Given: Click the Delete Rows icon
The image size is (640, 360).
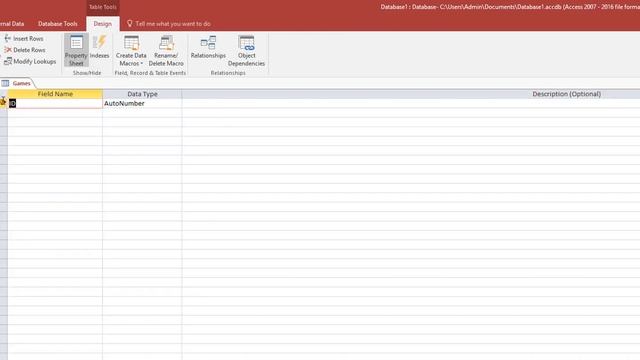Looking at the screenshot, I should (x=8, y=50).
